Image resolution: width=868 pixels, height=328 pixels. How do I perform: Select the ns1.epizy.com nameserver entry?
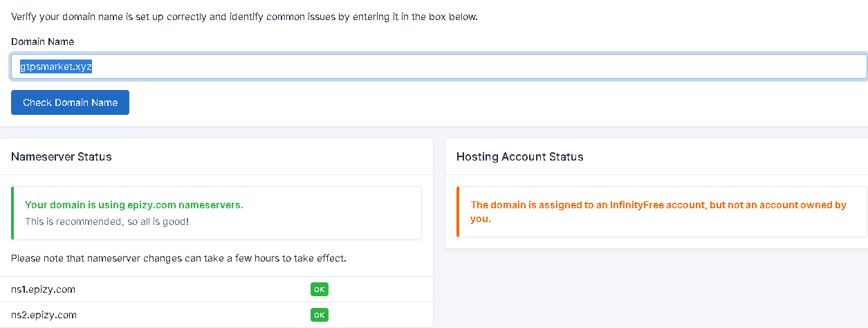pyautogui.click(x=44, y=289)
